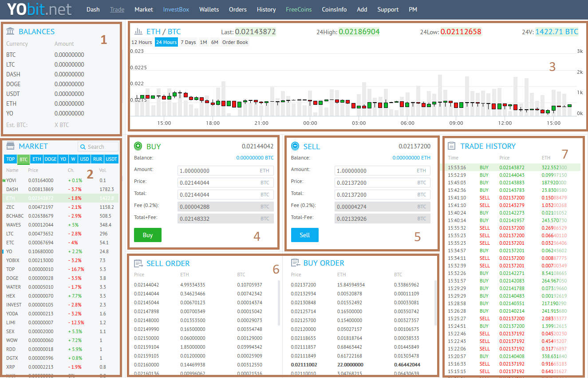Image resolution: width=588 pixels, height=378 pixels.
Task: Open the Wallets page
Action: (x=209, y=9)
